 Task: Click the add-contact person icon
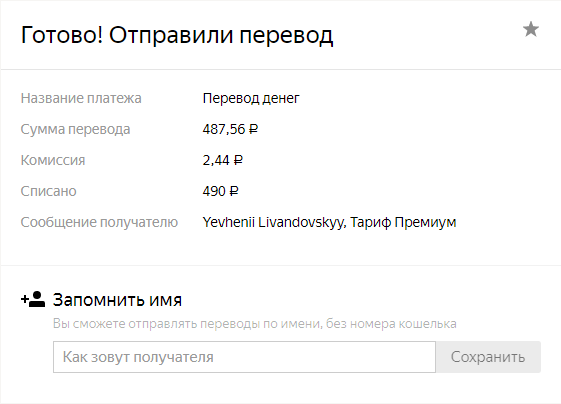click(x=33, y=299)
